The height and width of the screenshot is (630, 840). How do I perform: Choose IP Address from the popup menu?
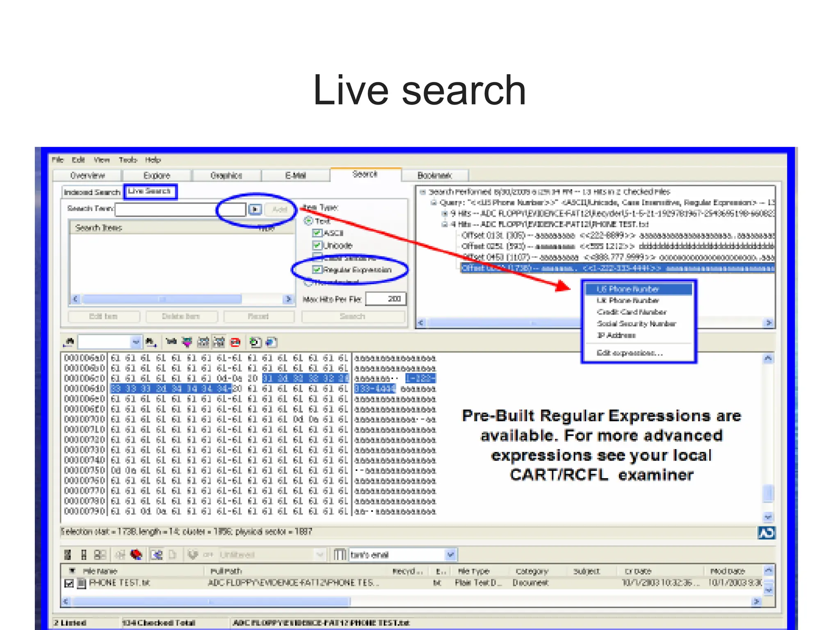coord(639,335)
